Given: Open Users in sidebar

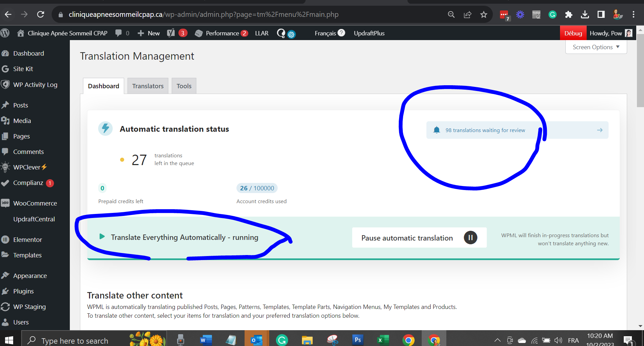Looking at the screenshot, I should tap(21, 322).
